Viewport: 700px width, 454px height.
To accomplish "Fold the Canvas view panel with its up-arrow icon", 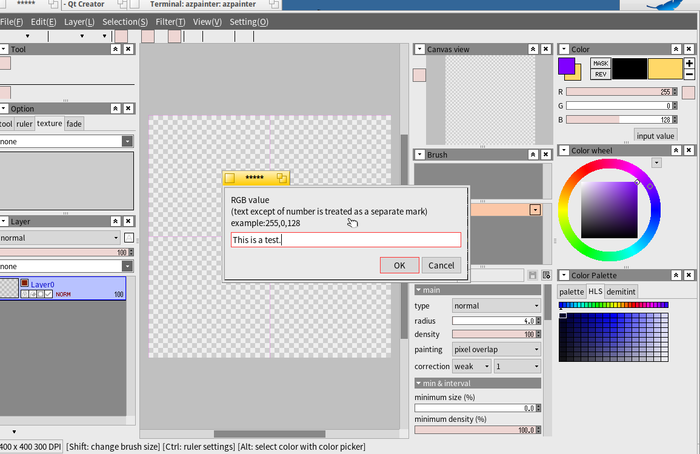I will (533, 49).
